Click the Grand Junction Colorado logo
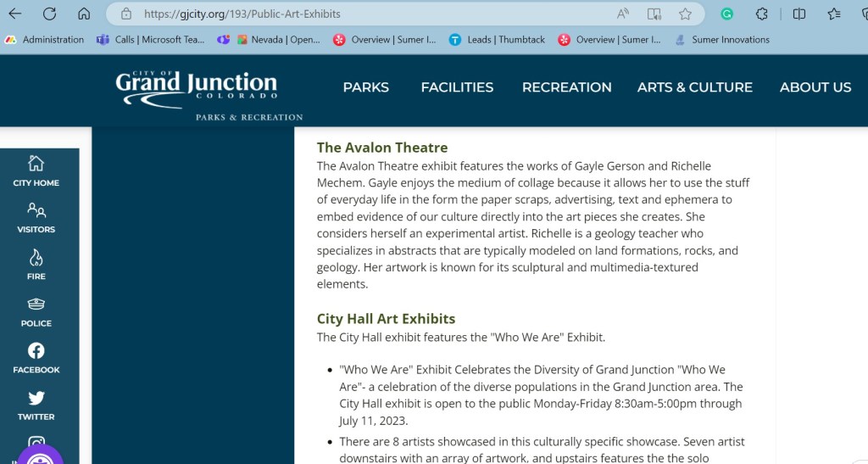This screenshot has height=464, width=868. click(x=197, y=89)
